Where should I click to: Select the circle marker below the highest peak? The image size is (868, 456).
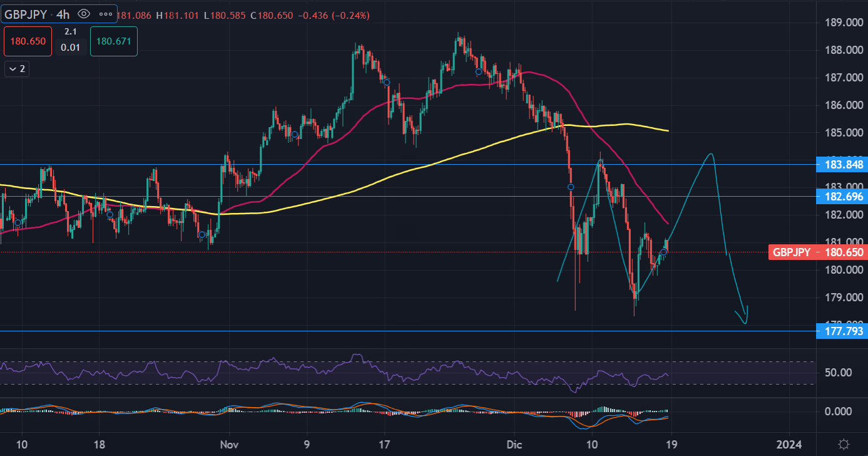tap(478, 72)
